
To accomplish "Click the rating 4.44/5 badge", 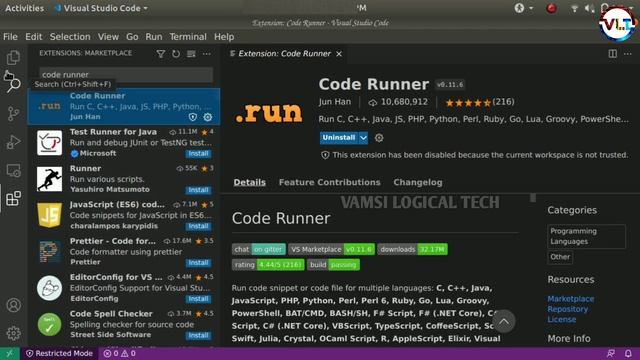I will 268,265.
